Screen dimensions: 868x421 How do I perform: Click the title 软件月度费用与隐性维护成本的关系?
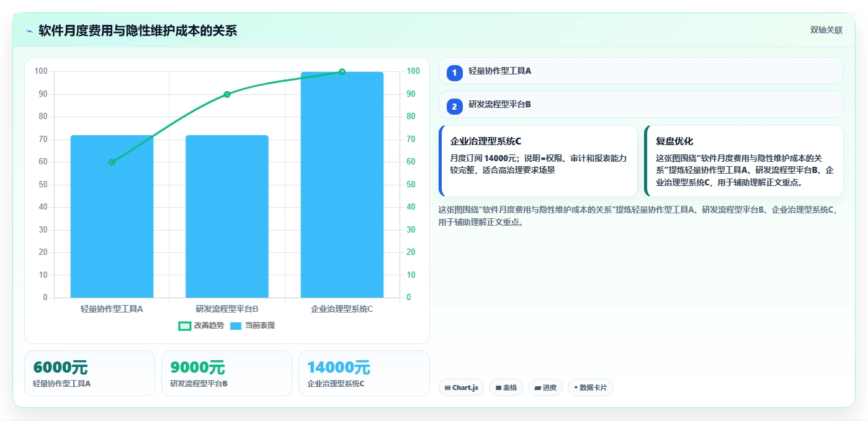[138, 30]
